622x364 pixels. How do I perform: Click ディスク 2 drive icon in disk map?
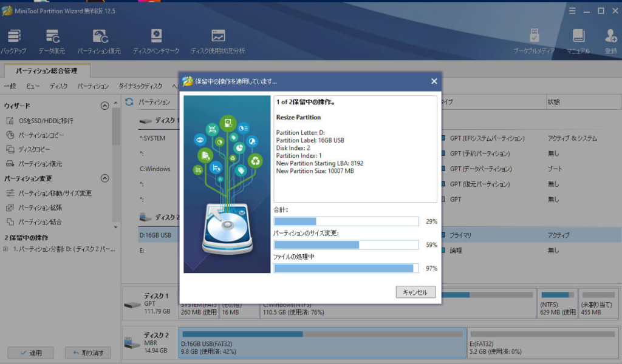[x=132, y=342]
